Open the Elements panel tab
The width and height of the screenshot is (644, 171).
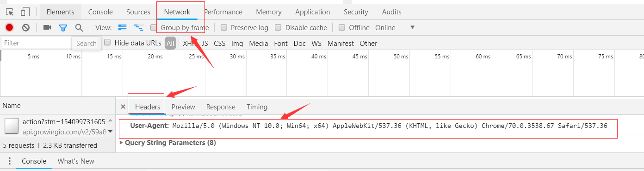click(x=61, y=12)
